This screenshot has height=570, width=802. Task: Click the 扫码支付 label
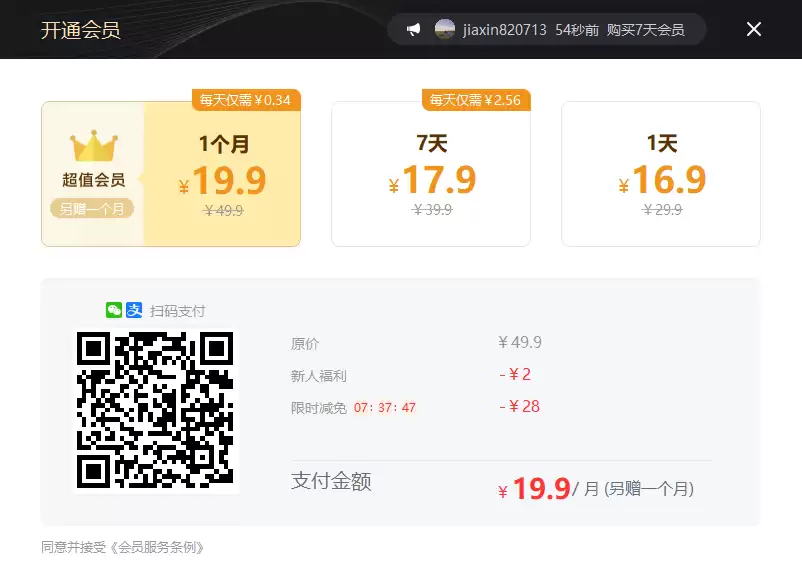(x=177, y=311)
